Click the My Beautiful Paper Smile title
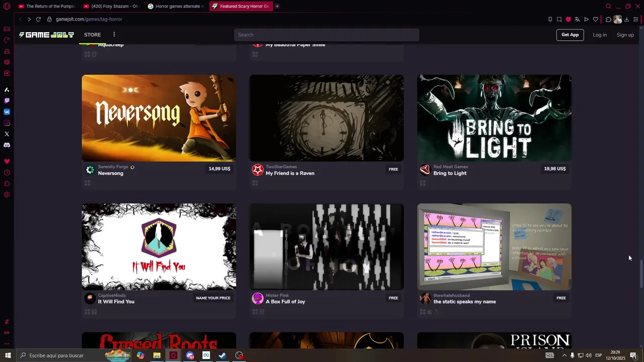Image resolution: width=644 pixels, height=362 pixels. coord(295,45)
